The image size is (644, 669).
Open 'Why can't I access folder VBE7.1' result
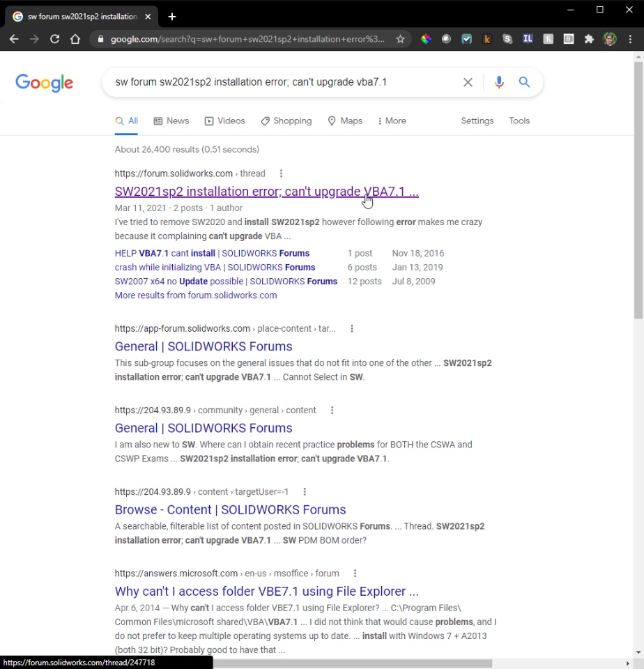(x=267, y=592)
